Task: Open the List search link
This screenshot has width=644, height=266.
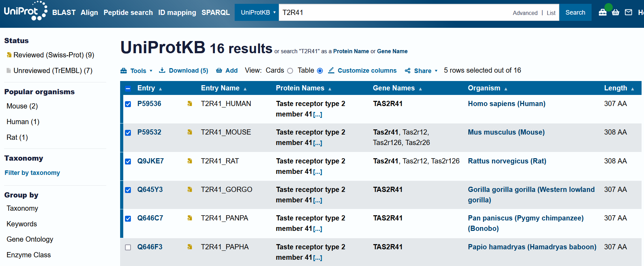Action: tap(551, 13)
